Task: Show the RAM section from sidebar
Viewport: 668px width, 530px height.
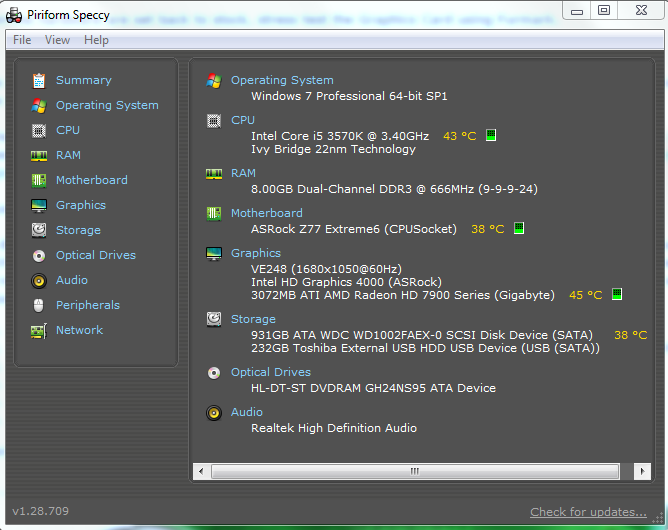Action: [68, 155]
